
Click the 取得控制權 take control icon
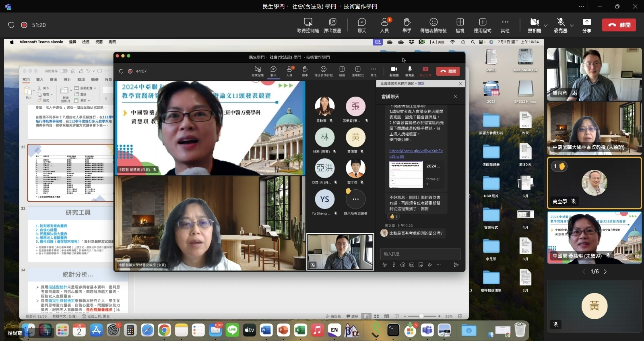click(308, 25)
